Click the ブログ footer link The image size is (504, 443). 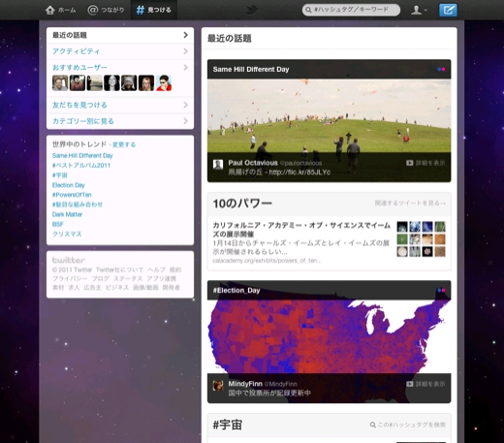[x=101, y=278]
